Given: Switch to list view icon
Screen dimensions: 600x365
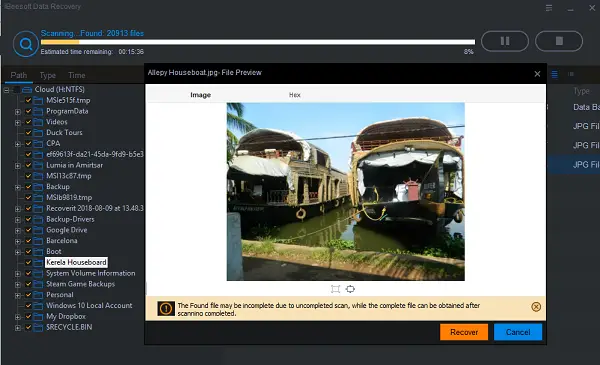Looking at the screenshot, I should (554, 74).
